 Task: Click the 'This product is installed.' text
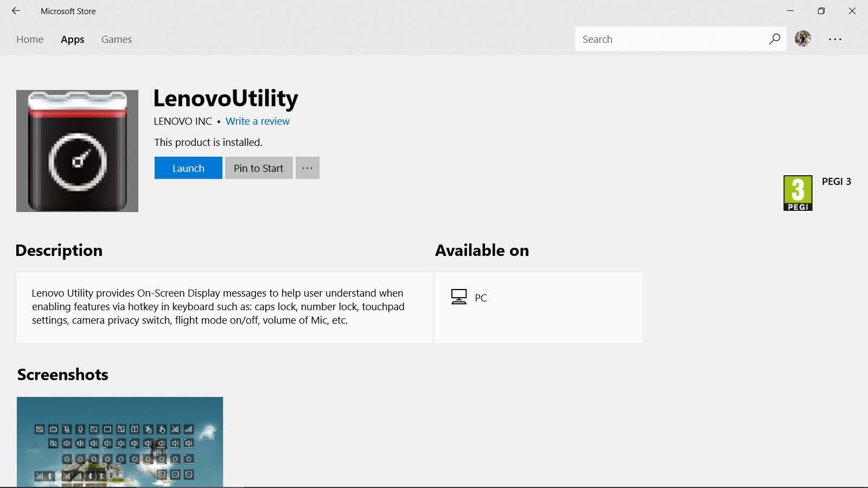click(x=208, y=143)
